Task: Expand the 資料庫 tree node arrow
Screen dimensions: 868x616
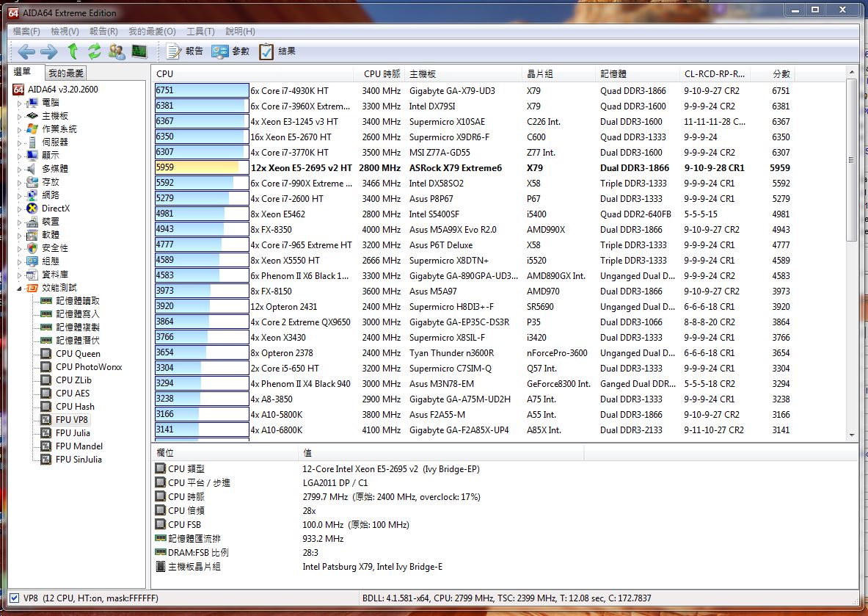Action: [19, 275]
